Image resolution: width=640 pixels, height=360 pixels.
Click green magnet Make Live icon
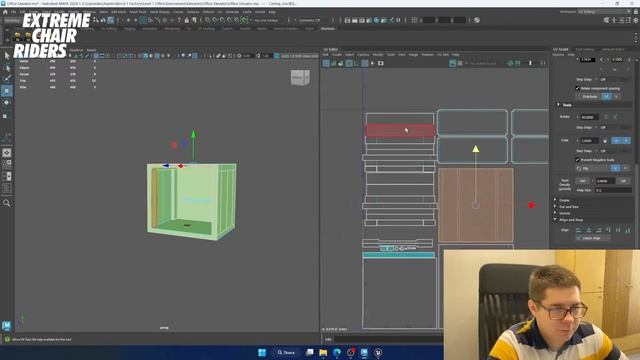244,20
